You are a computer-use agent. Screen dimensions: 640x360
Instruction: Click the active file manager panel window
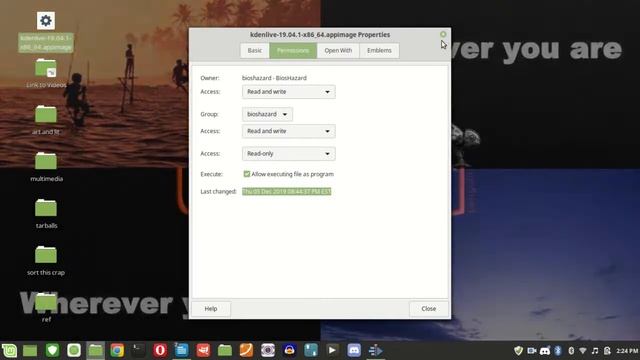[96, 350]
